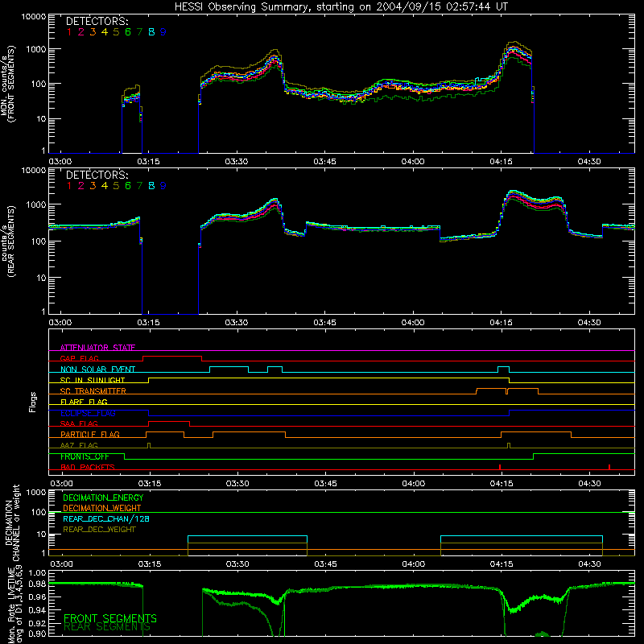The width and height of the screenshot is (644, 644).
Task: Click the PARTICLE_FLAG label
Action: click(90, 434)
